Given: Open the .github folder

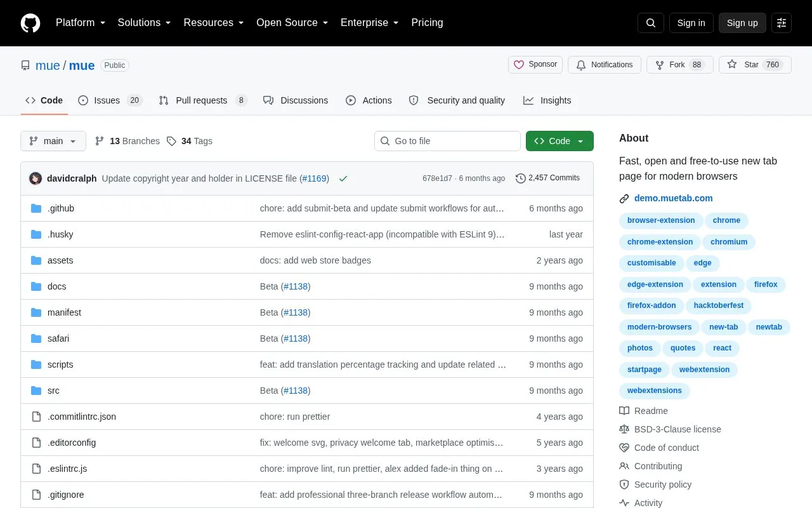Looking at the screenshot, I should point(61,208).
